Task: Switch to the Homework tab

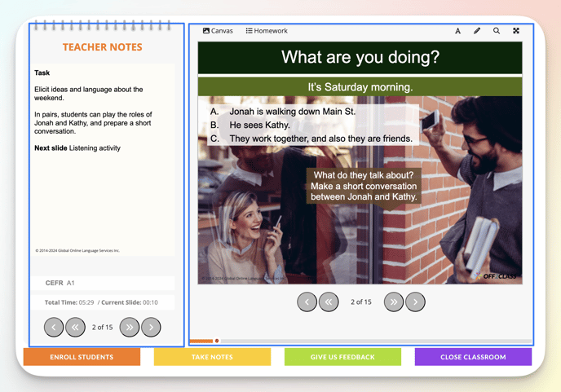Action: (267, 31)
